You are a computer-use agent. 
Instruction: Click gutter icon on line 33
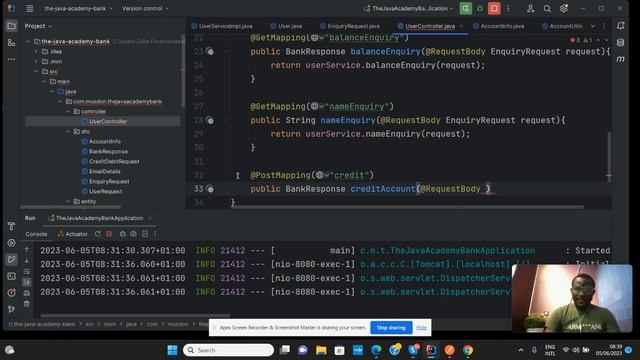point(209,189)
